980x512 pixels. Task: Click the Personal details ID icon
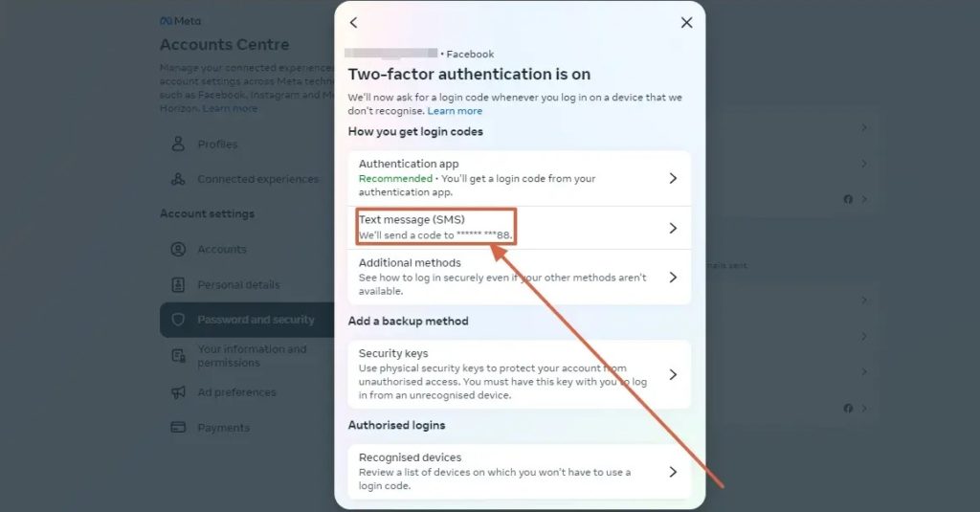coord(178,285)
